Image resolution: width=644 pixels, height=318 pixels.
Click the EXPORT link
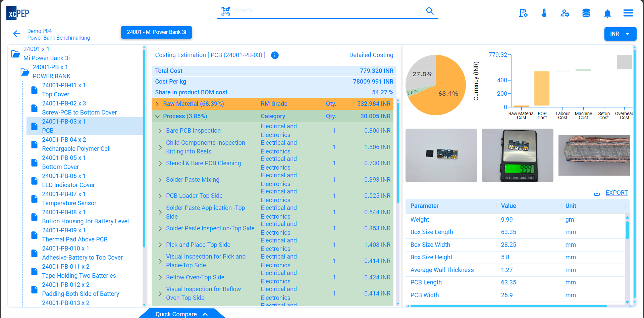(616, 193)
